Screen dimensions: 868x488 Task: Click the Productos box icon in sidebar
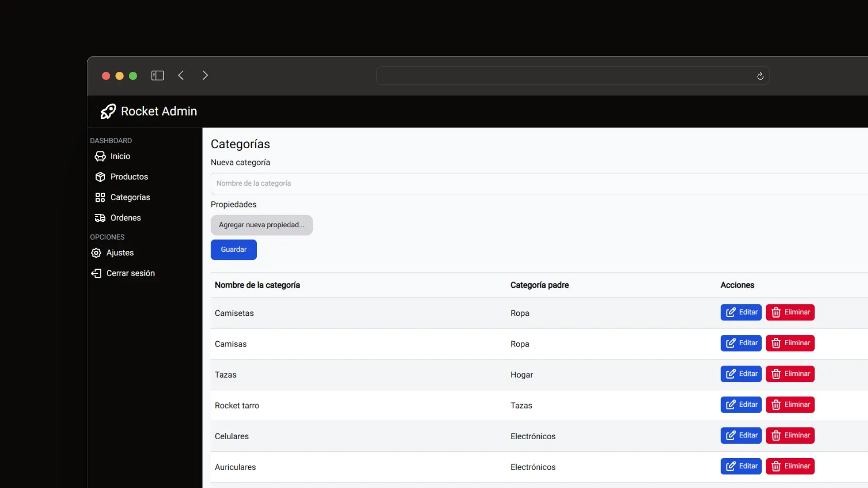(100, 177)
